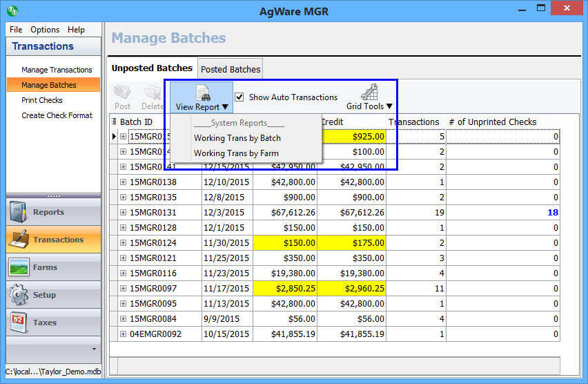Go to Print Checks
This screenshot has width=588, height=384.
click(x=42, y=100)
